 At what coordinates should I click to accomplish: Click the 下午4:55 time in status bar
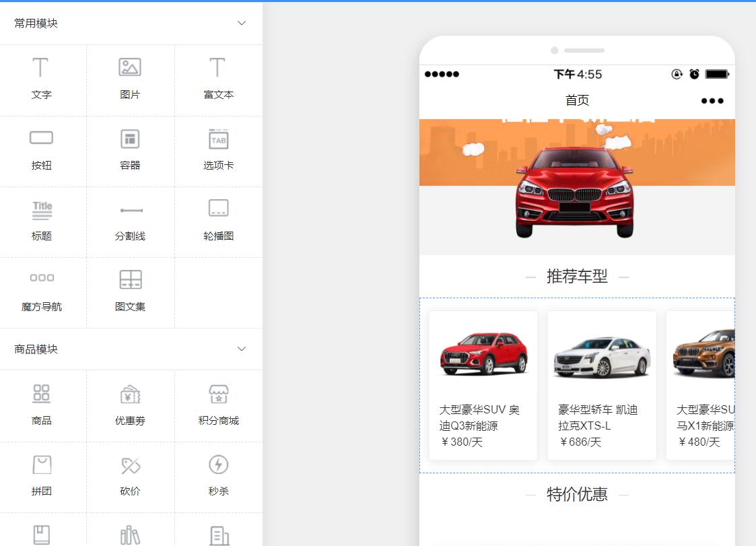click(x=578, y=74)
